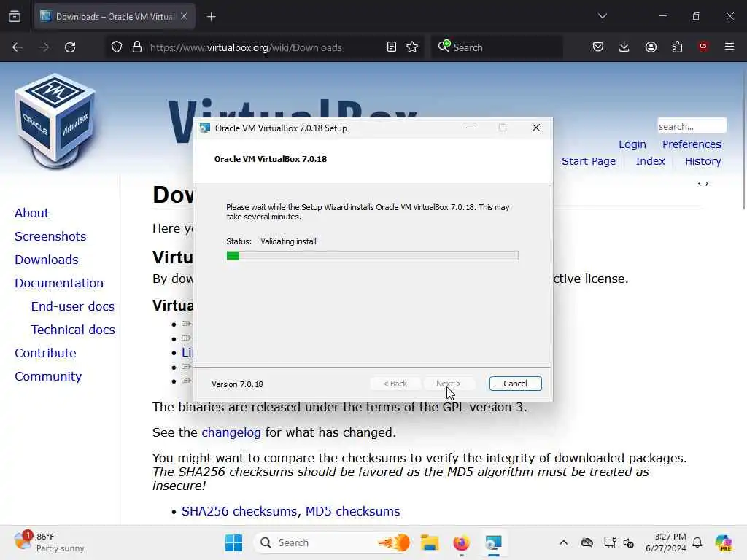Open MD5 checksums link
The image size is (747, 560).
(352, 511)
